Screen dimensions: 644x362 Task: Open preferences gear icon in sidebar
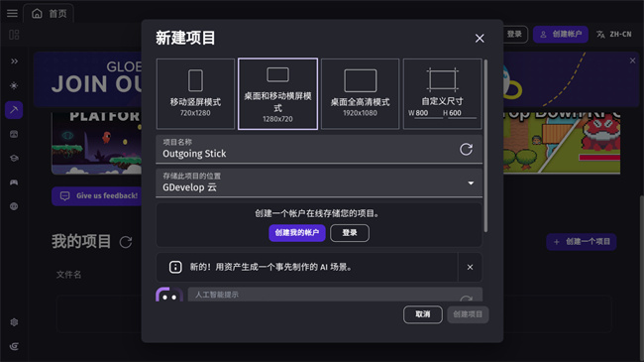pos(14,322)
